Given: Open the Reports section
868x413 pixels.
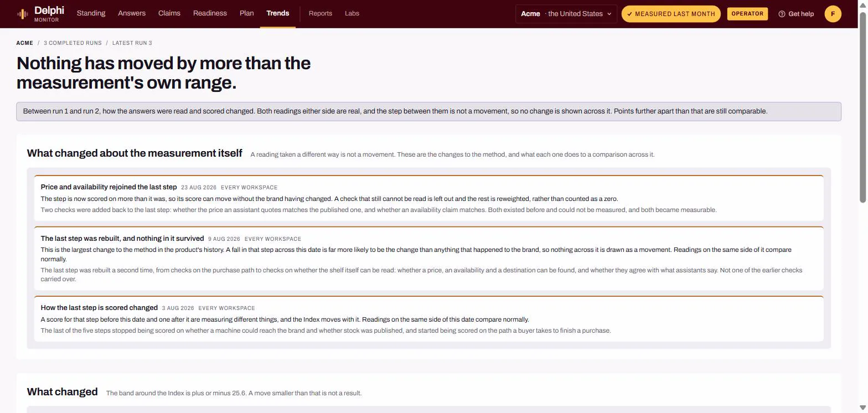Looking at the screenshot, I should (321, 13).
